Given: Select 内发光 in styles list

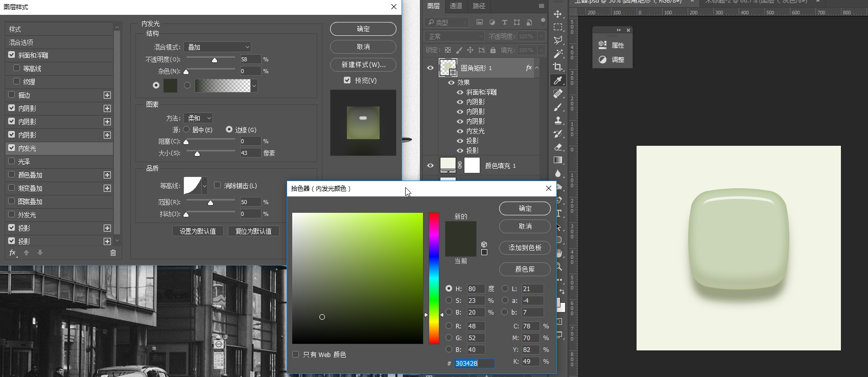Looking at the screenshot, I should [59, 148].
